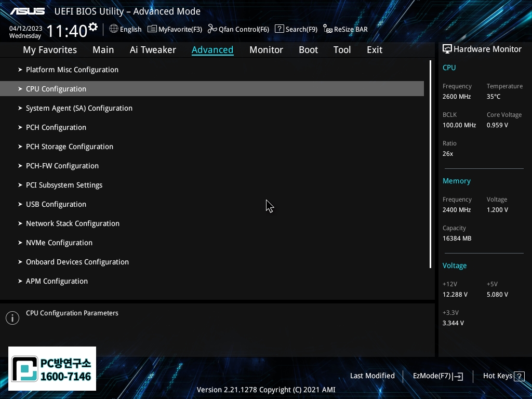Expand Platform Misc Configuration arrow
Image resolution: width=532 pixels, height=399 pixels.
[x=20, y=70]
